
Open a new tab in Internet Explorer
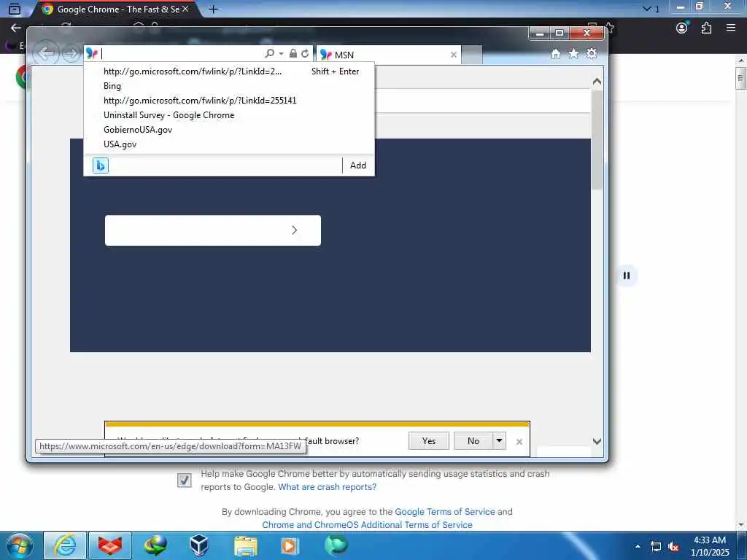point(472,55)
